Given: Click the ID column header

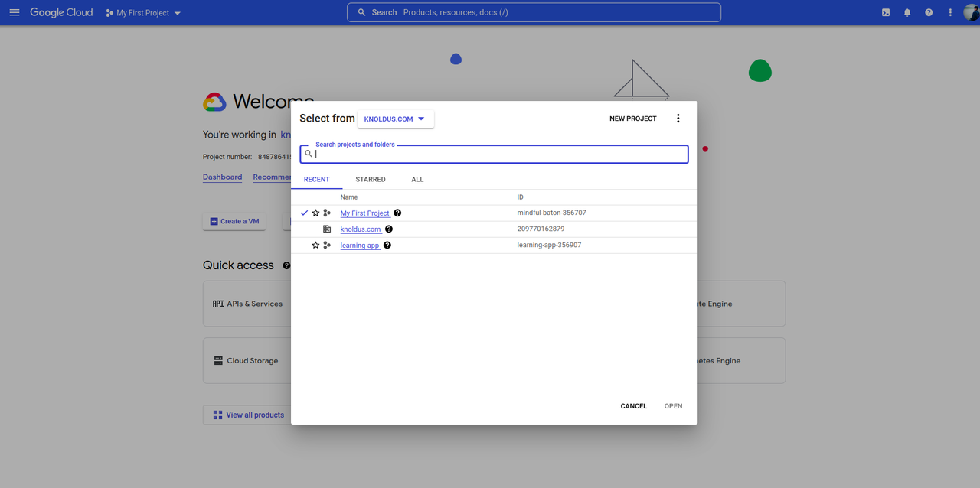Looking at the screenshot, I should [521, 197].
